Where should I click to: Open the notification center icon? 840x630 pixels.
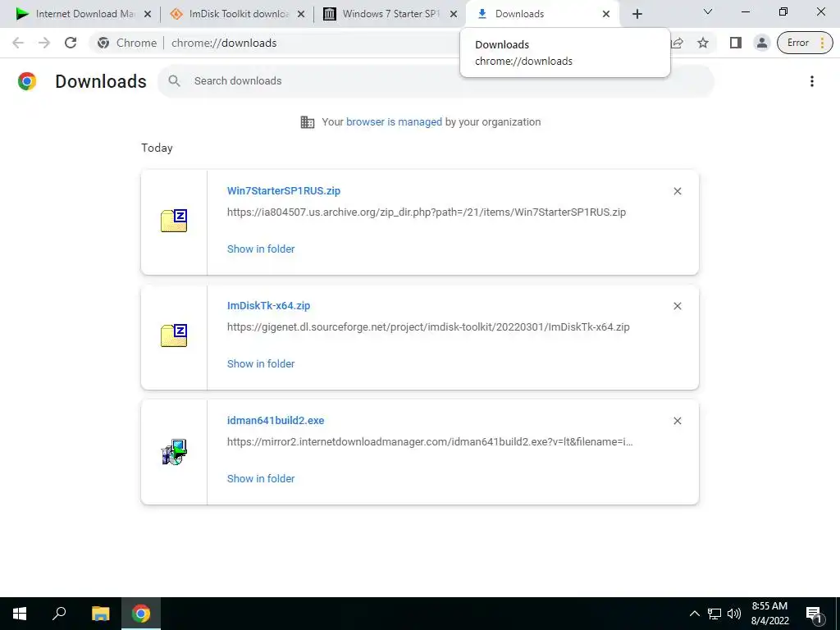coord(815,614)
